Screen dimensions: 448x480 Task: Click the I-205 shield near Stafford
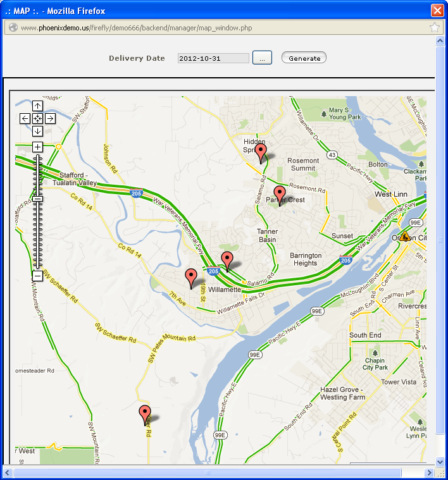136,193
